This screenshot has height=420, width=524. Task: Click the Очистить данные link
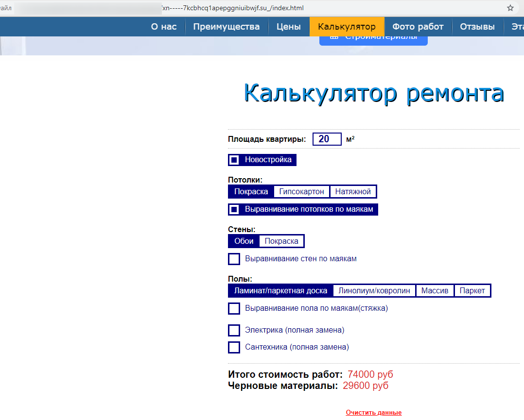click(x=374, y=412)
